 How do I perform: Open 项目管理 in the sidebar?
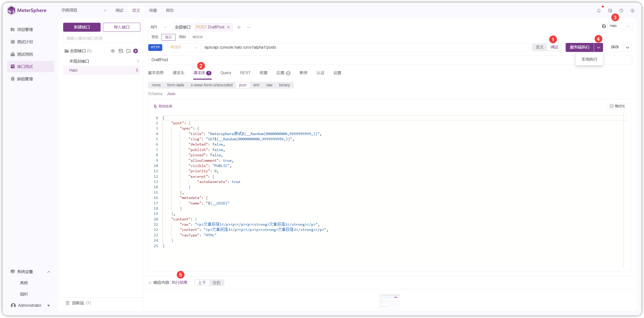coord(25,29)
